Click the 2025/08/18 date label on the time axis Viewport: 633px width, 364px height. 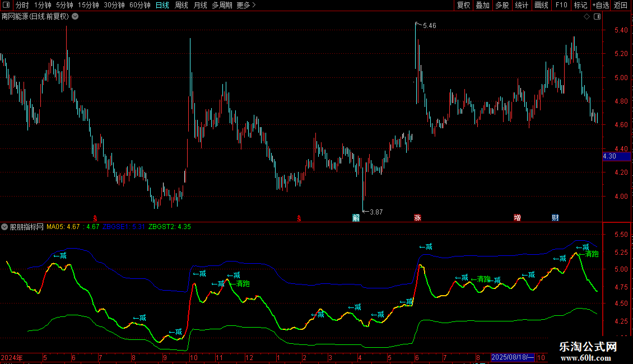coord(513,357)
